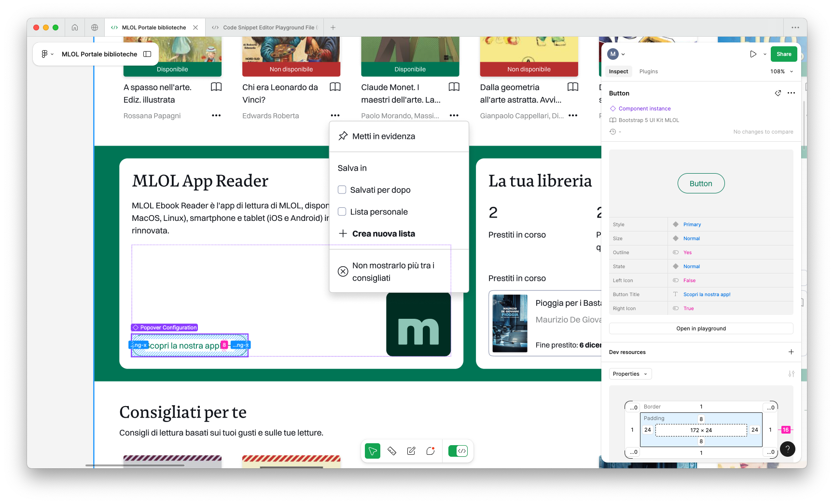The image size is (834, 504).
Task: Click the Pioggia book cover thumbnail
Action: pyautogui.click(x=510, y=324)
